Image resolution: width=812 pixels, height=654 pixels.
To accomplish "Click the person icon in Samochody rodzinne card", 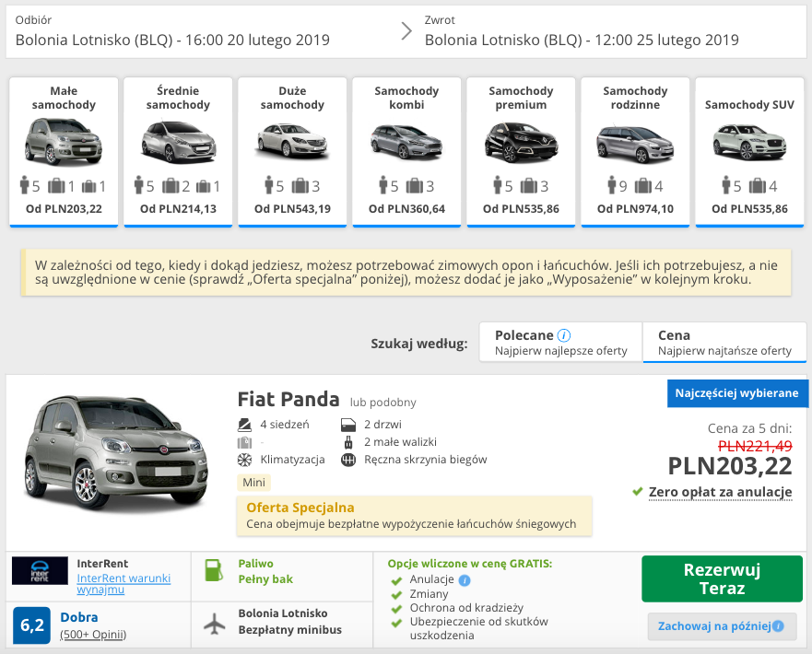I will click(x=612, y=185).
